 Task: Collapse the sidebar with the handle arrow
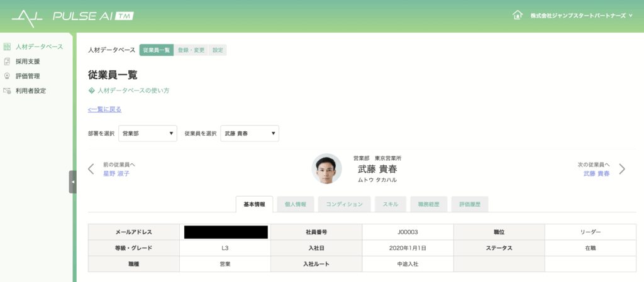pyautogui.click(x=73, y=182)
